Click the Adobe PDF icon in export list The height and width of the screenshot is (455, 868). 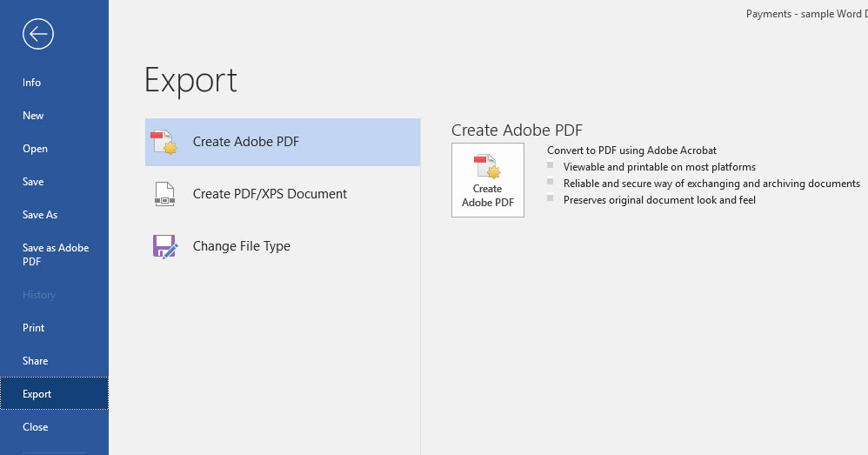164,142
